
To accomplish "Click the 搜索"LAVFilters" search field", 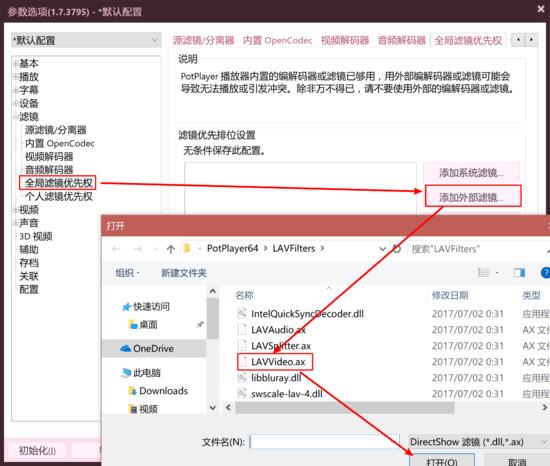I will point(477,249).
